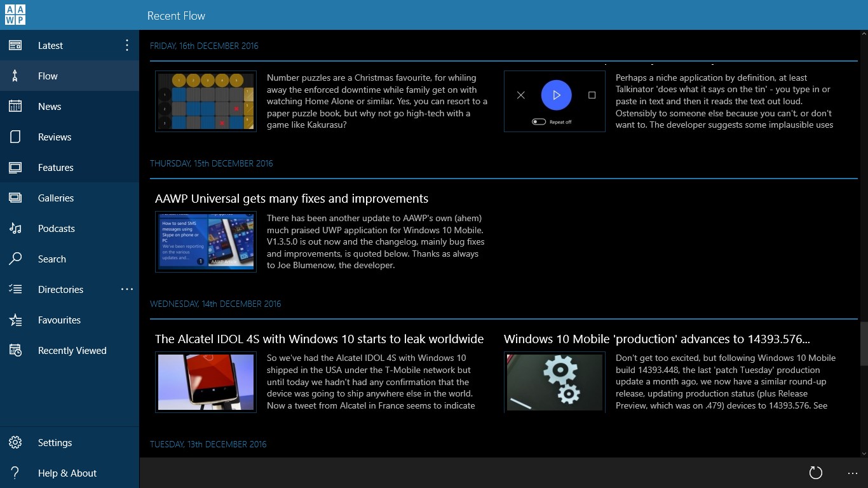Click the Settings gear icon
This screenshot has height=488, width=868.
[x=15, y=442]
